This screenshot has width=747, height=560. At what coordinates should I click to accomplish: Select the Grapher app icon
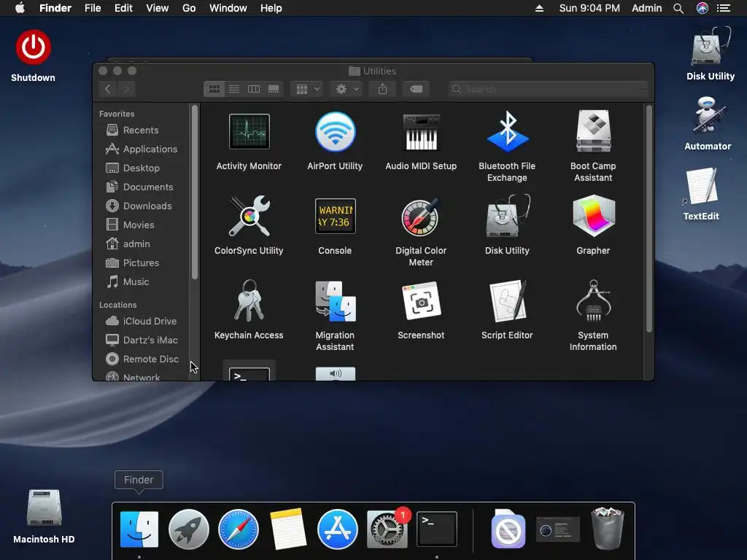tap(593, 216)
